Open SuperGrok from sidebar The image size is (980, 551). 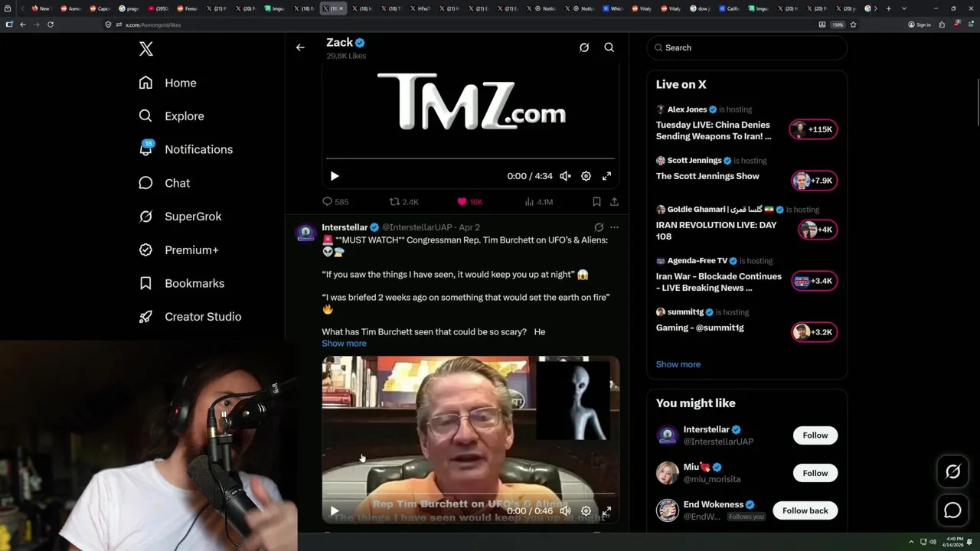pos(180,217)
